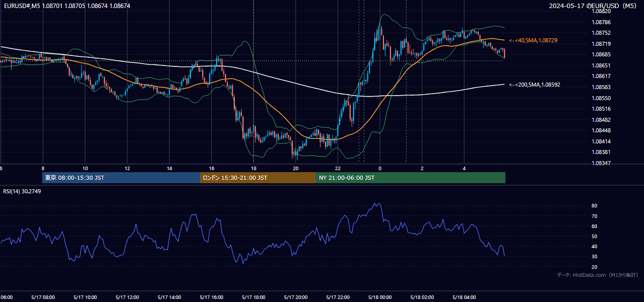Click hour tick '16' under the price chart
Viewport: 644px width, 302px height.
pos(212,169)
